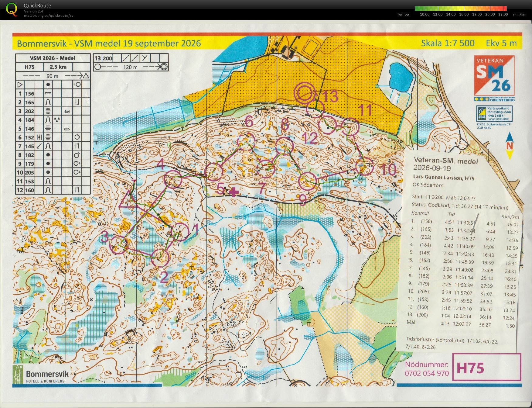
Task: Open the matstroeng.se/quickroute/sv link
Action: point(49,16)
